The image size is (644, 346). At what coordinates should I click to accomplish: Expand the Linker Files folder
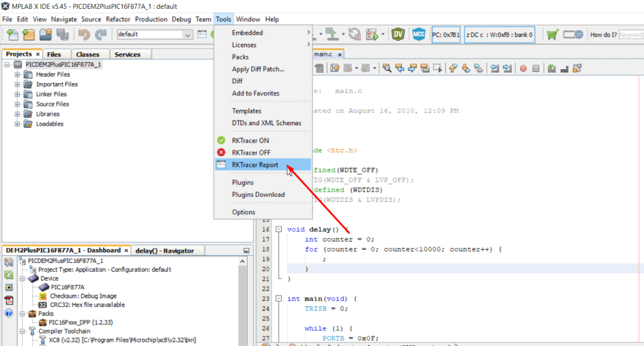[17, 94]
